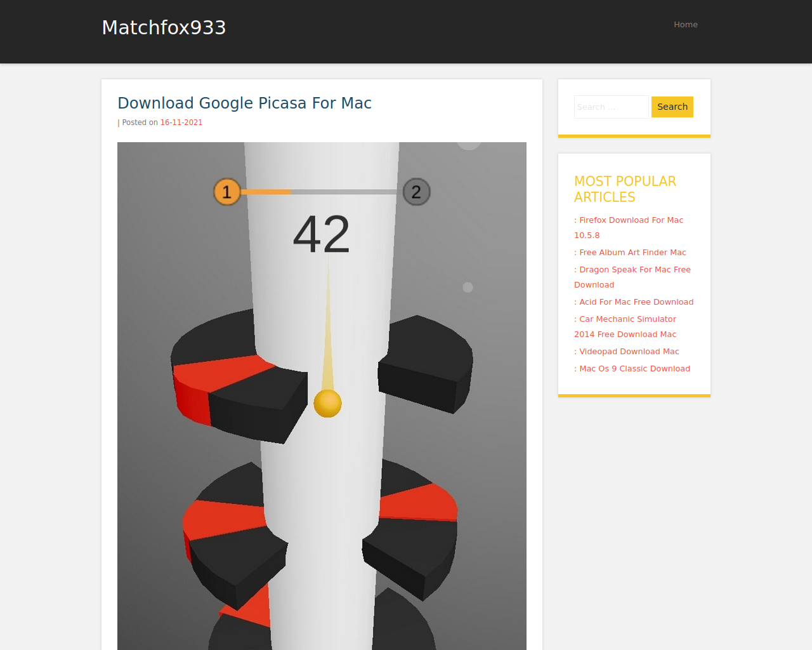Open Car Mechanic Simulator 2014 article
812x650 pixels.
(x=625, y=326)
